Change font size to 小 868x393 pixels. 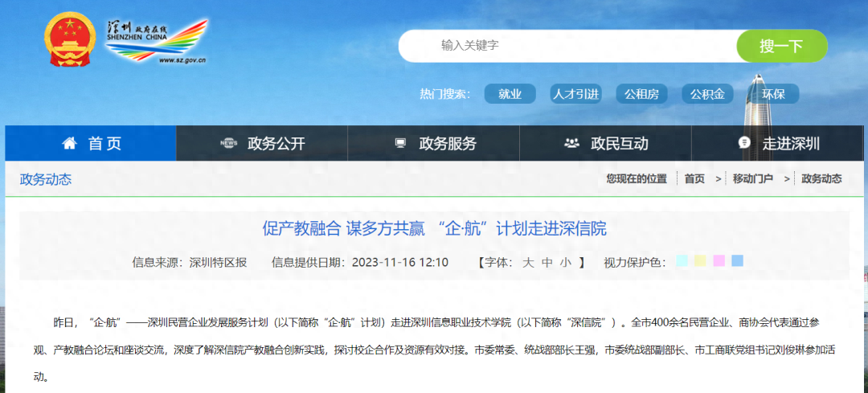click(566, 262)
